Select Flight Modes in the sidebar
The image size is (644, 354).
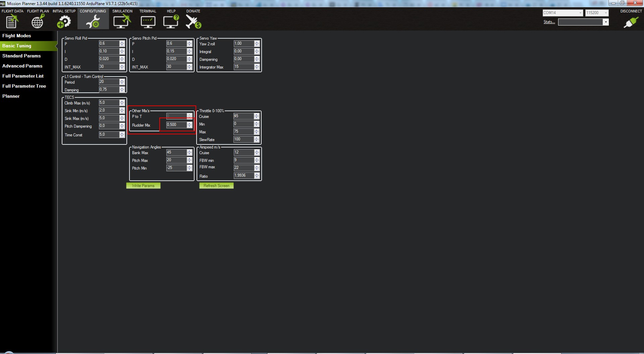[17, 36]
